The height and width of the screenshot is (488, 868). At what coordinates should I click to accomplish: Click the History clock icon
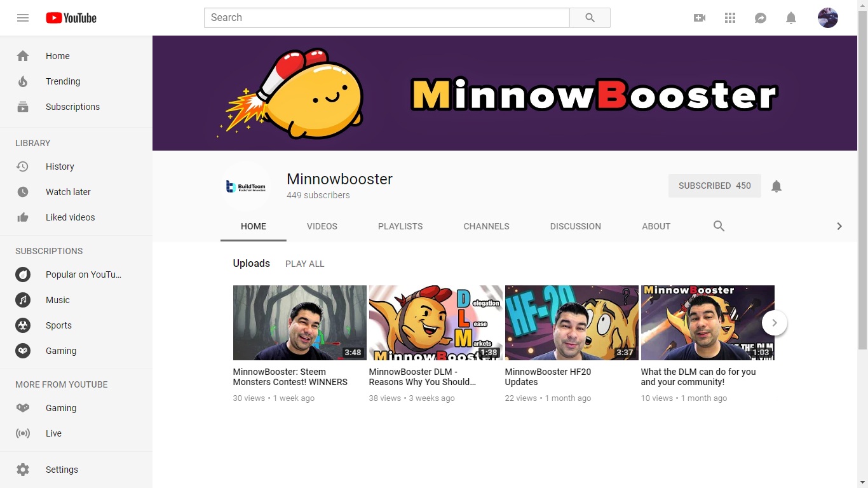point(23,166)
